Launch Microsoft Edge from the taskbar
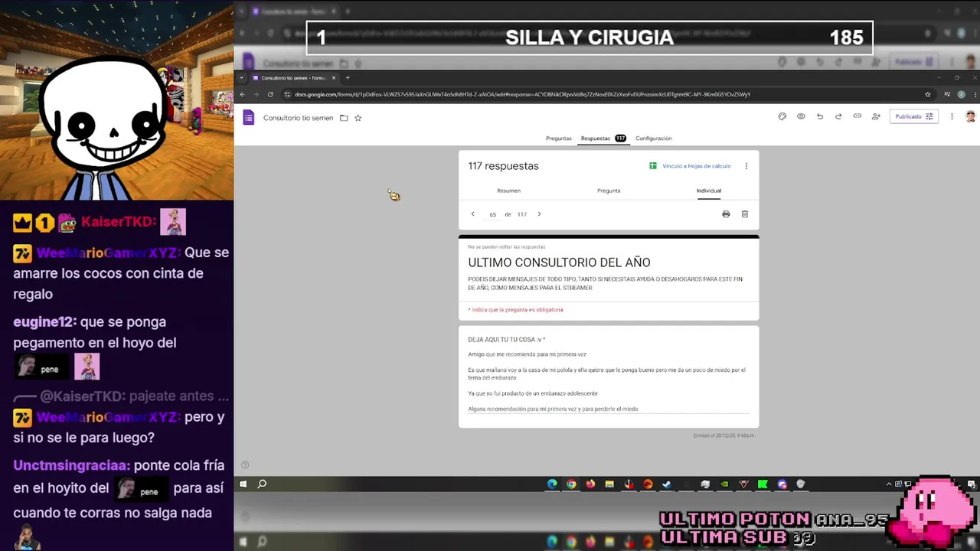The height and width of the screenshot is (551, 980). (552, 484)
